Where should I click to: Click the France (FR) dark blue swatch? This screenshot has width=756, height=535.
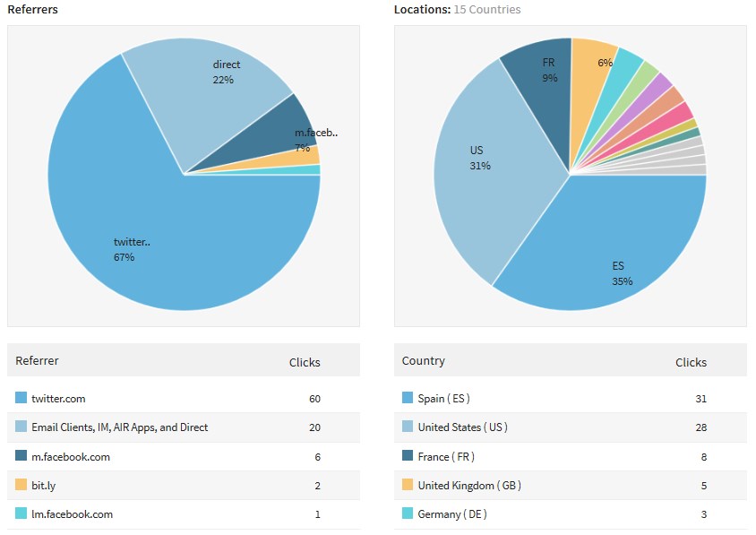[408, 456]
